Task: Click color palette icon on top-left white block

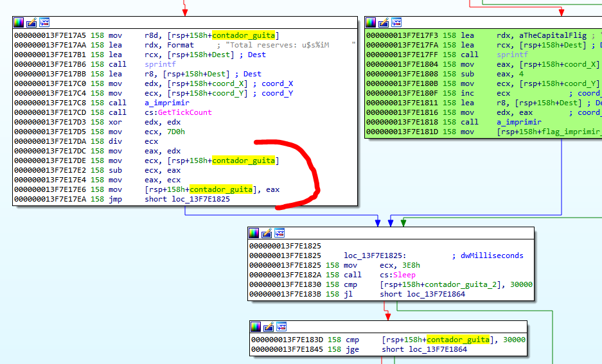Action: (x=18, y=22)
